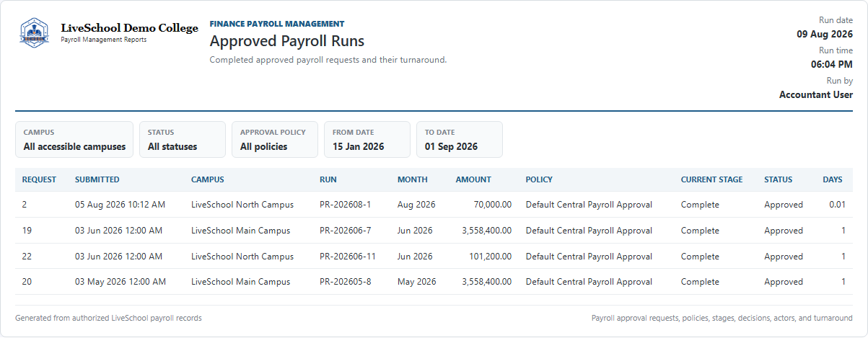Click submitted date 05 Aug 2026 10:12 AM
The image size is (868, 338).
tap(120, 205)
